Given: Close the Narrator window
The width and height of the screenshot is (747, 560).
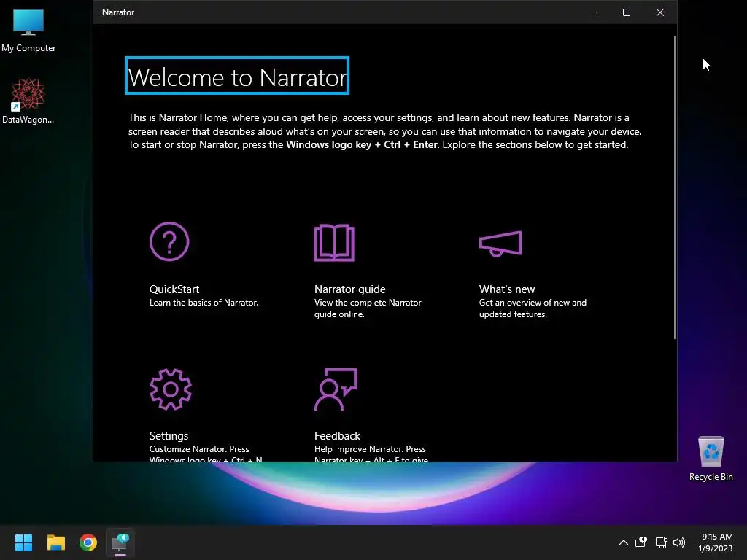Looking at the screenshot, I should click(x=659, y=12).
